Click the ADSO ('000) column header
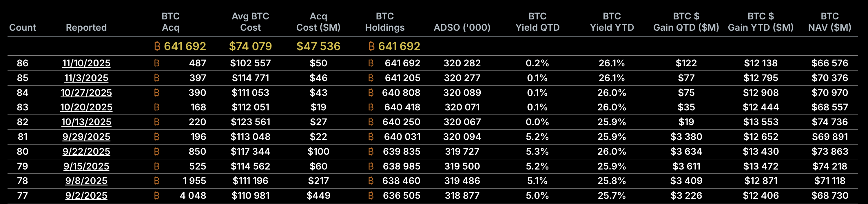This screenshot has height=204, width=868. point(462,28)
